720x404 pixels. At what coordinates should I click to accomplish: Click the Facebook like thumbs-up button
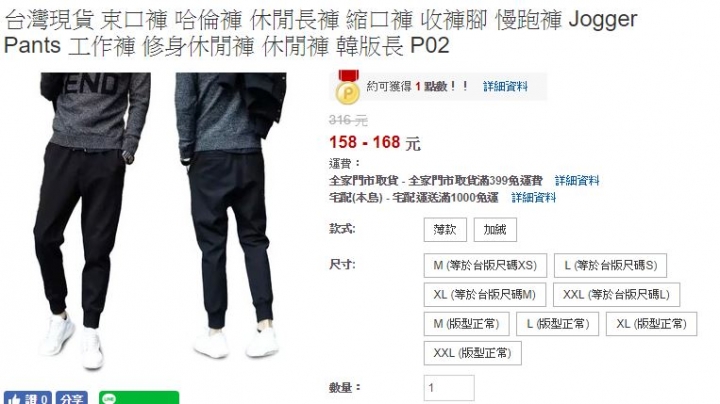point(28,398)
